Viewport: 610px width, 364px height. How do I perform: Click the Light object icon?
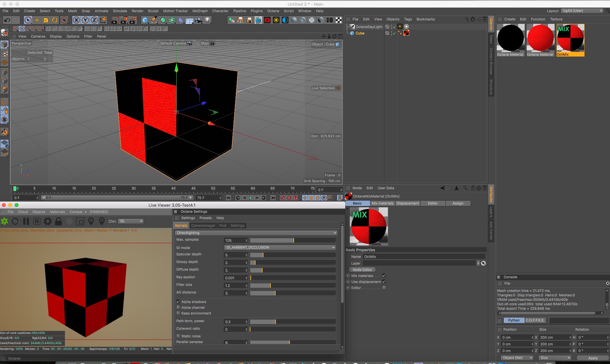click(207, 20)
